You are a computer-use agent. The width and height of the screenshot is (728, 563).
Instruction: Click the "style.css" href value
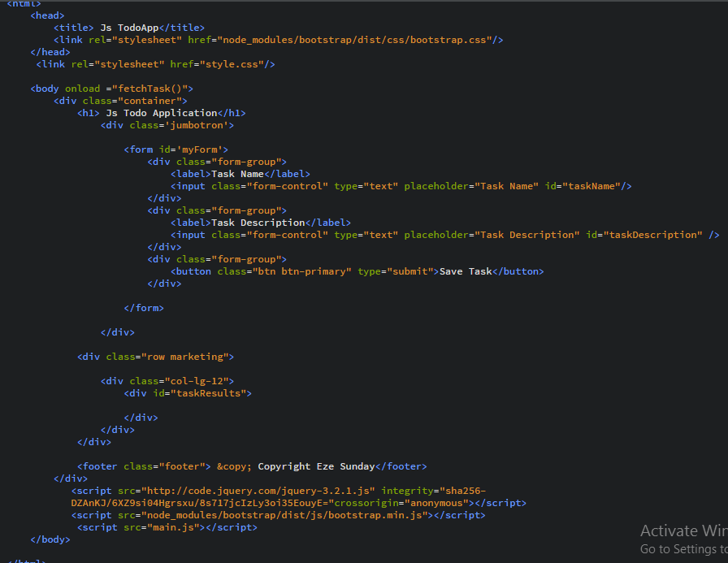click(232, 64)
